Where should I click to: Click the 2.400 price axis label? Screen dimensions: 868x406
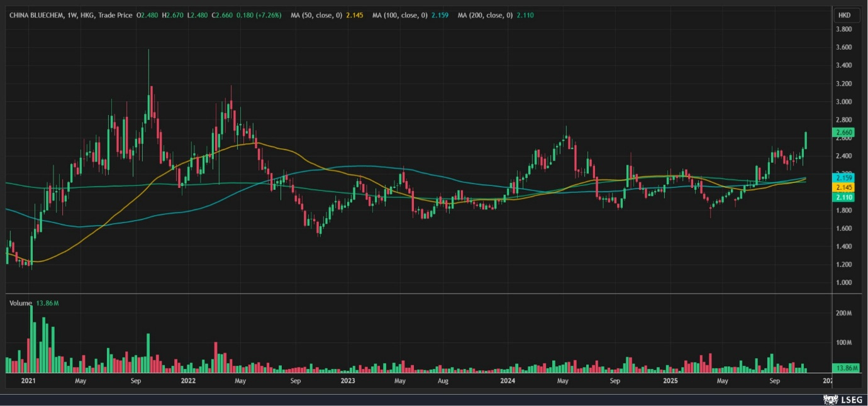point(843,156)
